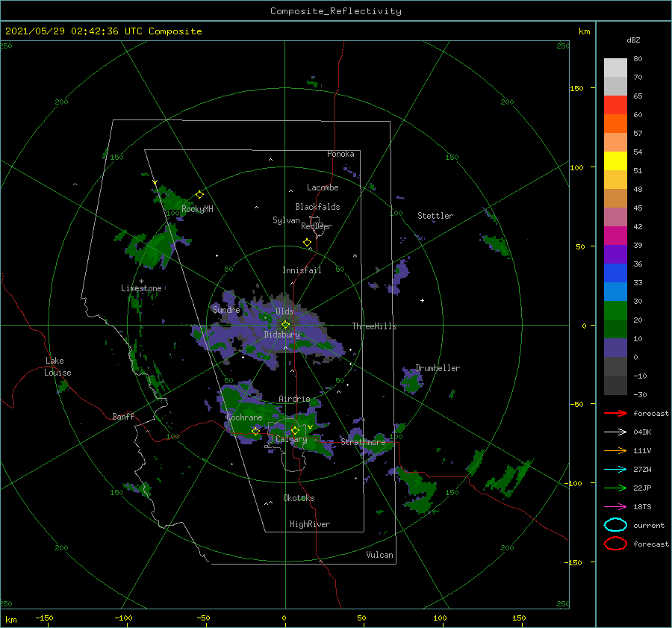The image size is (672, 628).
Task: Click the 'ThreeHills' city label
Action: [x=374, y=326]
